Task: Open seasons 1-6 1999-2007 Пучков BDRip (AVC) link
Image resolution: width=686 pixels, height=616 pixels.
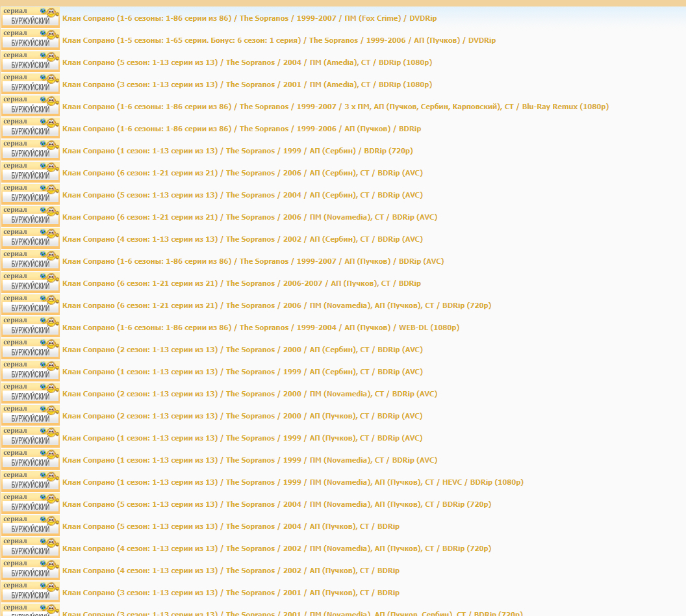Action: 253,261
